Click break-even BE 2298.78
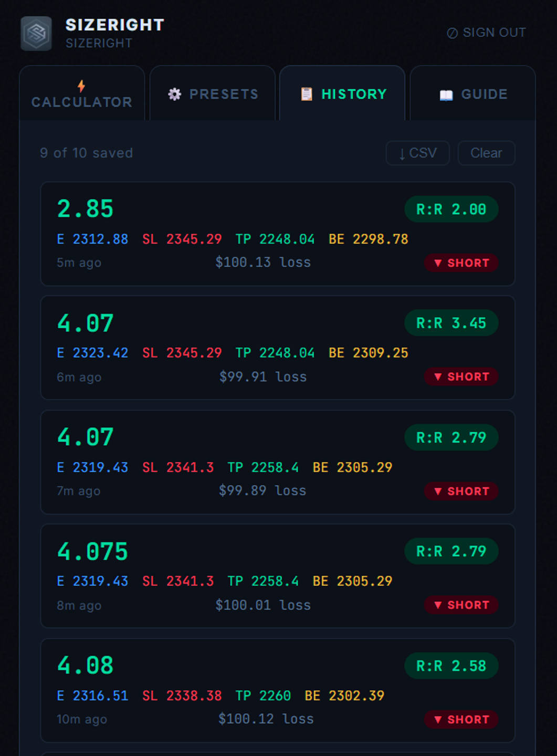 pyautogui.click(x=369, y=239)
